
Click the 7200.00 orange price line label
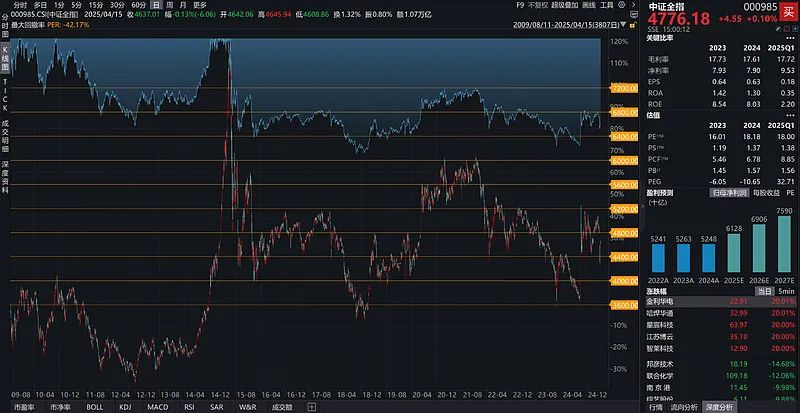click(x=623, y=90)
